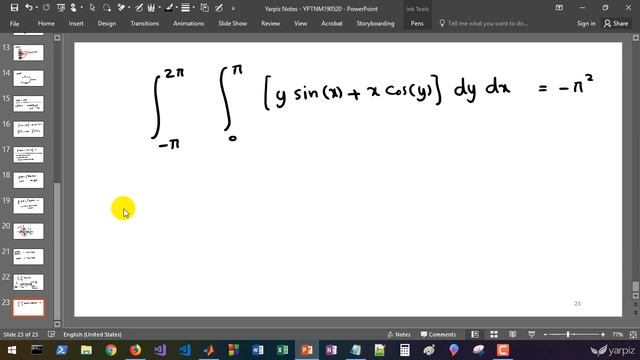Open the Insert ribbon tab
This screenshot has height=360, width=640.
coord(76,23)
